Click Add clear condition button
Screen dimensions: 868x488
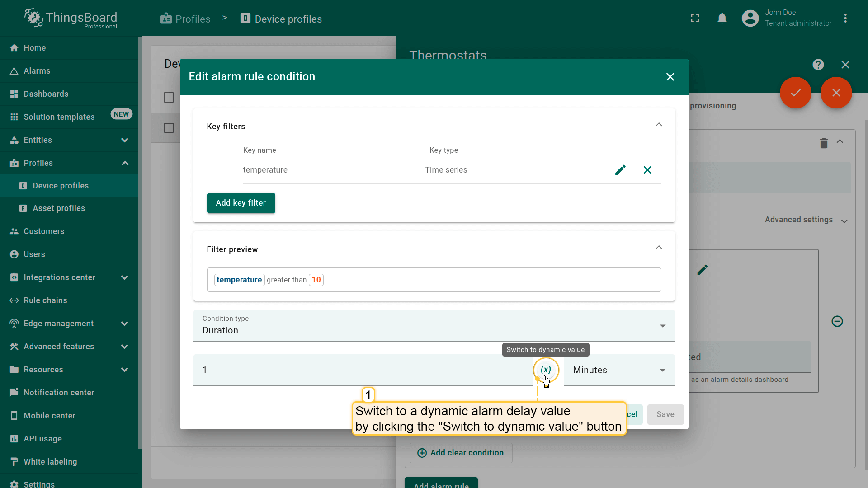(x=461, y=453)
